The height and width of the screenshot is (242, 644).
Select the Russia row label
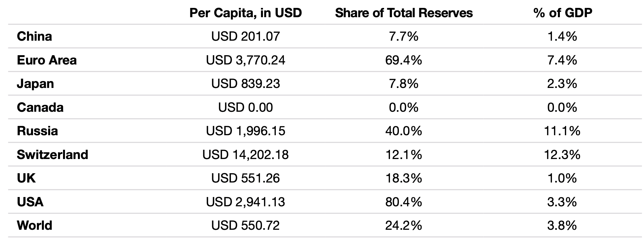tap(37, 131)
